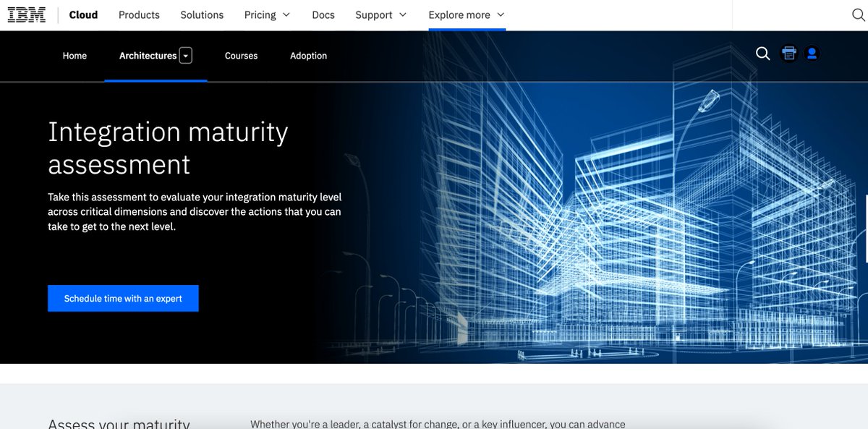The image size is (868, 429).
Task: Expand the Pricing menu
Action: pyautogui.click(x=267, y=14)
